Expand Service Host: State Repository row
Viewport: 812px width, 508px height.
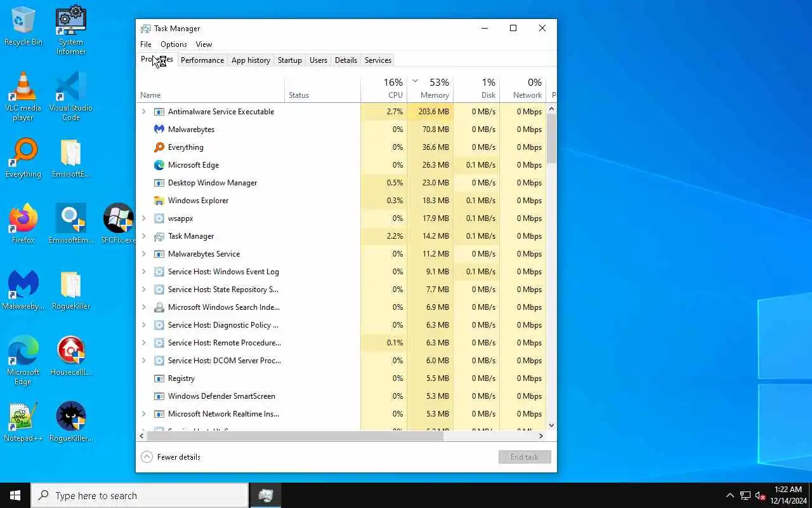pos(143,289)
